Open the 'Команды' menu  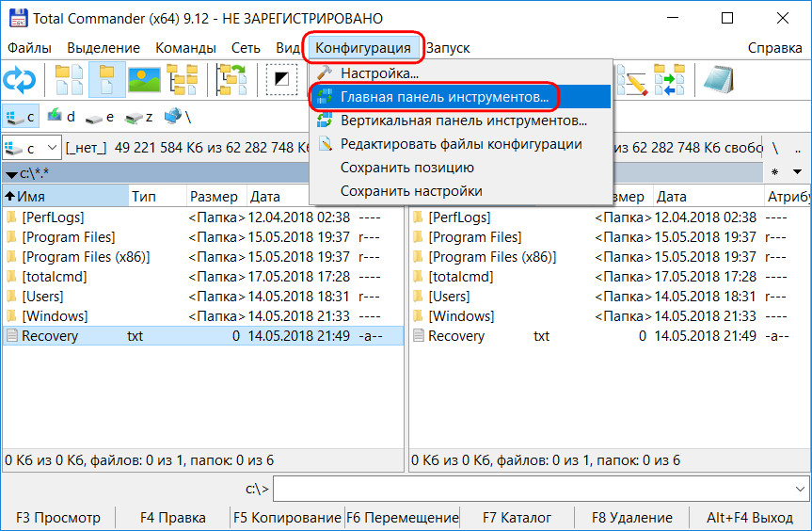185,47
